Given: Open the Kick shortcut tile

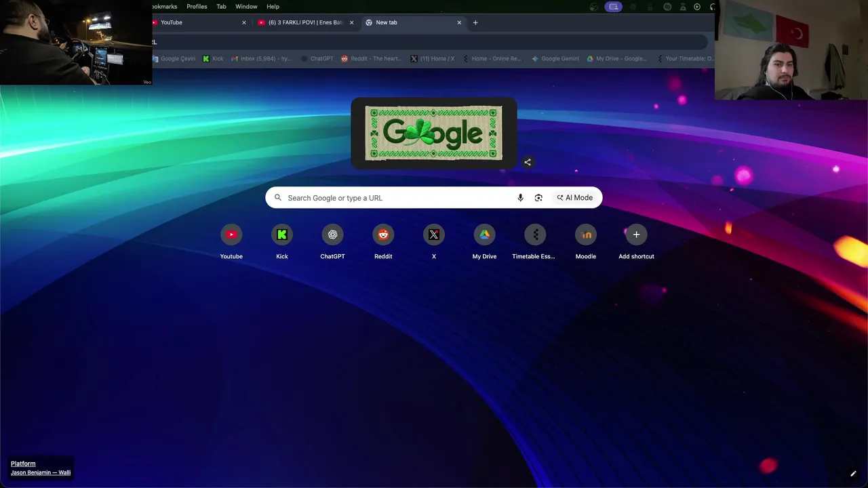Looking at the screenshot, I should [x=282, y=243].
